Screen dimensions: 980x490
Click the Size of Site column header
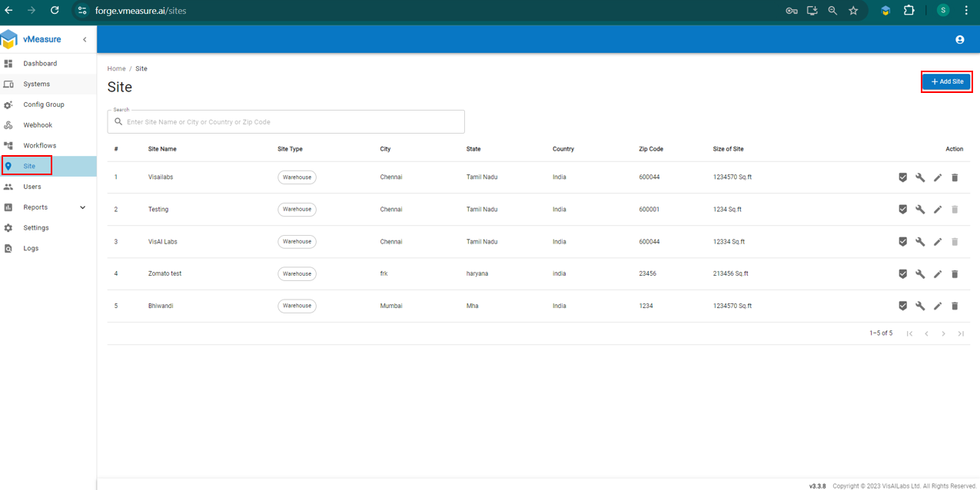pos(728,149)
